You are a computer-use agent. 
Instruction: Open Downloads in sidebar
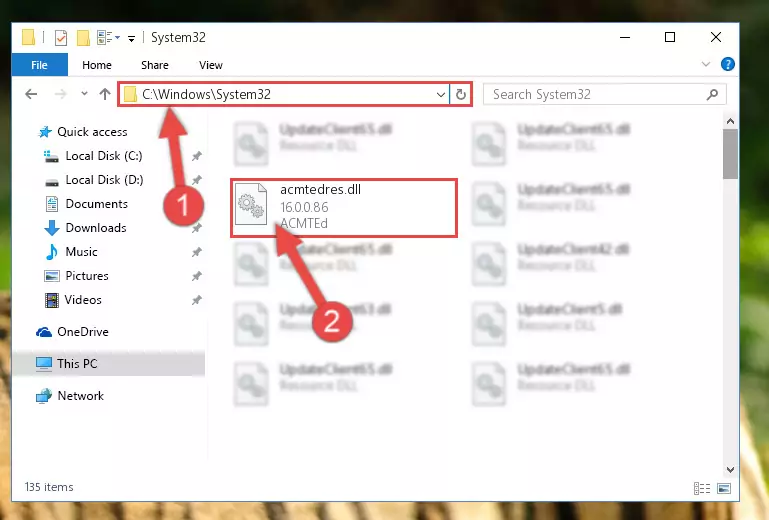pyautogui.click(x=96, y=228)
